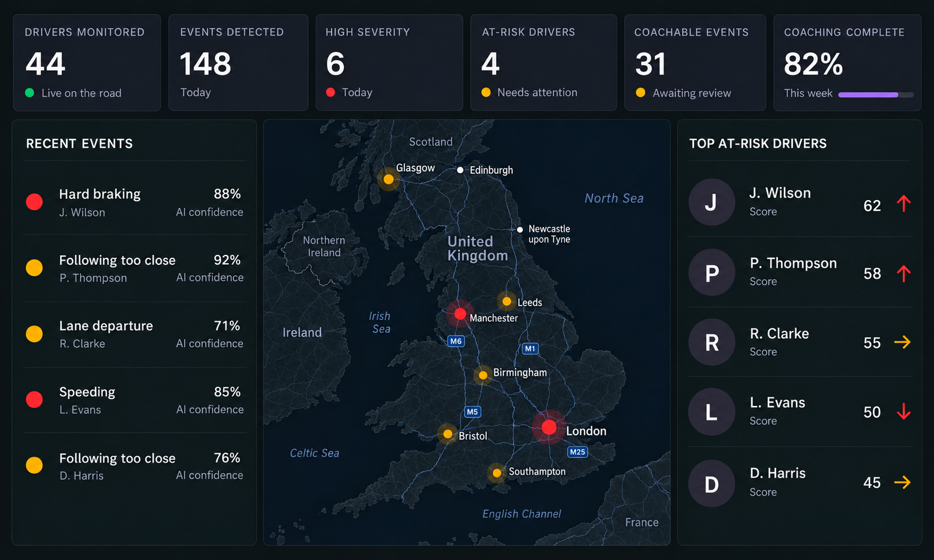Image resolution: width=934 pixels, height=560 pixels.
Task: Click the amber dot beside Lane departure
Action: pos(35,333)
